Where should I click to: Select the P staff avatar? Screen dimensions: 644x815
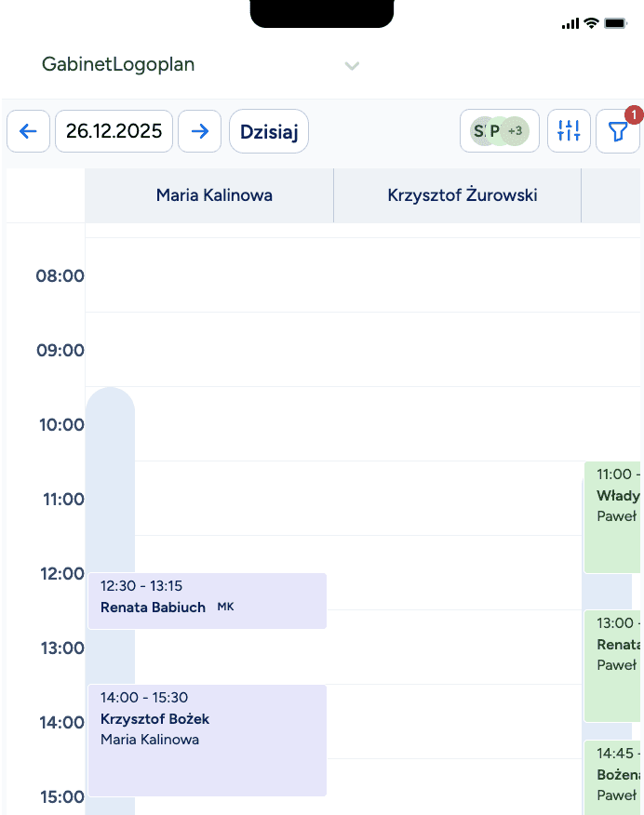click(x=496, y=130)
